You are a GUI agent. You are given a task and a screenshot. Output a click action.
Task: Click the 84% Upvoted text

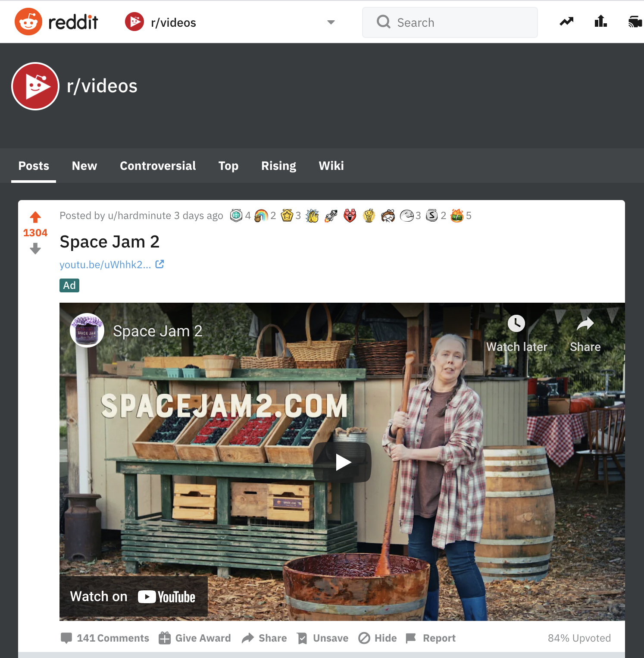tap(579, 638)
